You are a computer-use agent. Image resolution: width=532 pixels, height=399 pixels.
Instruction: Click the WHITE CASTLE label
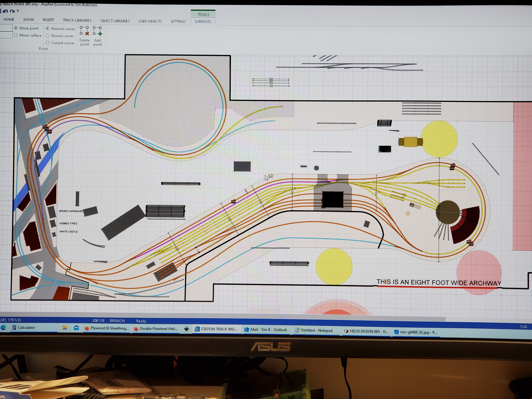click(x=68, y=232)
